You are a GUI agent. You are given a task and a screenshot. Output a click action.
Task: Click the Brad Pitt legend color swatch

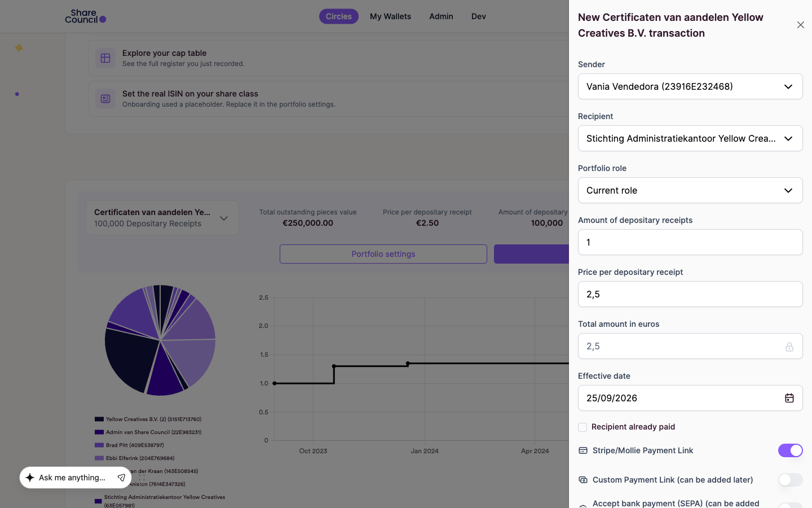pyautogui.click(x=99, y=445)
